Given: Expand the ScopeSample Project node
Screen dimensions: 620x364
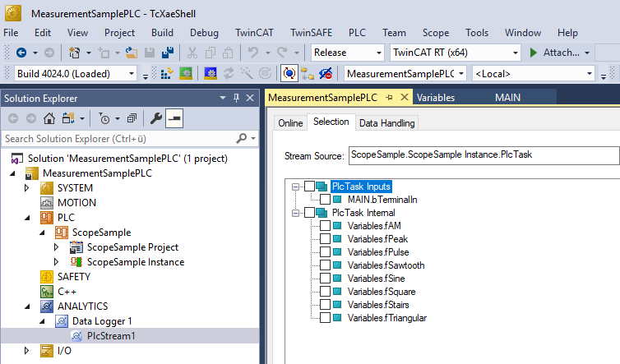Looking at the screenshot, I should click(x=56, y=247).
